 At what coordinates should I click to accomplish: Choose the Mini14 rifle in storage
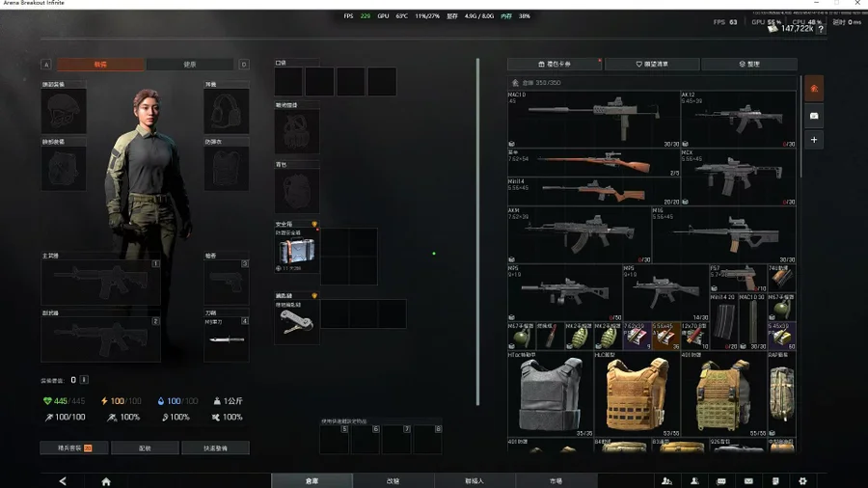(x=593, y=191)
